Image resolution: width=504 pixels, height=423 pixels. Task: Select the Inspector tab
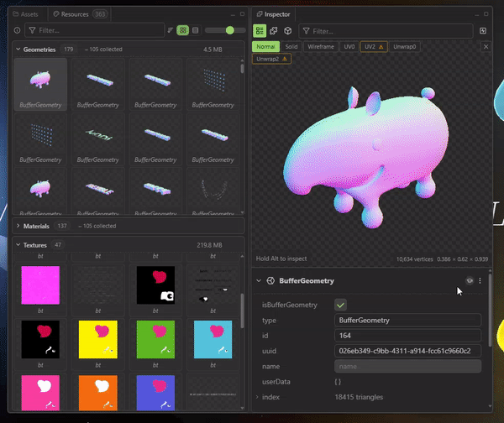point(273,14)
